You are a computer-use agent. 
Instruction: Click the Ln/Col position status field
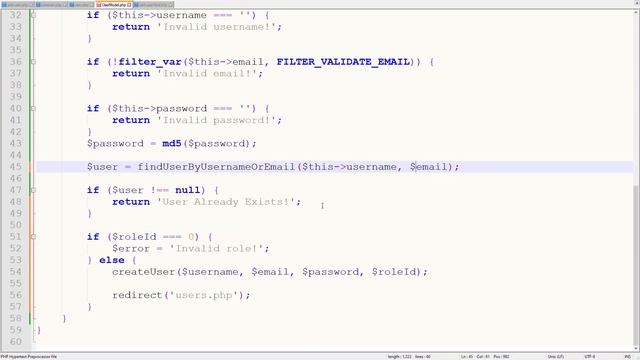coord(485,357)
